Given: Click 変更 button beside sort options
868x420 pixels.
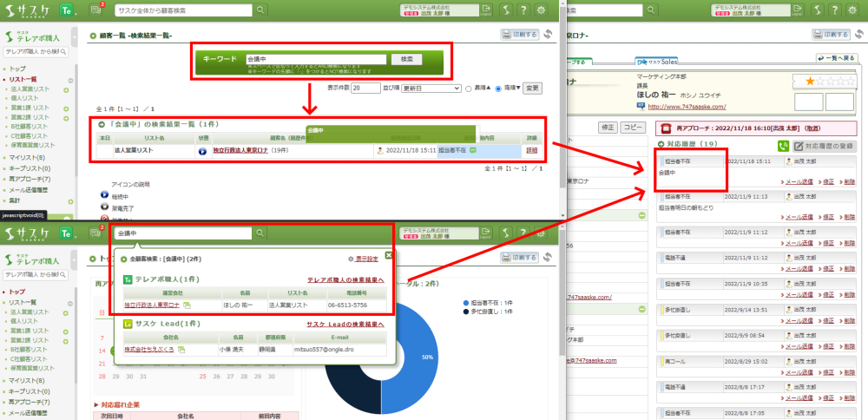Looking at the screenshot, I should tap(533, 89).
